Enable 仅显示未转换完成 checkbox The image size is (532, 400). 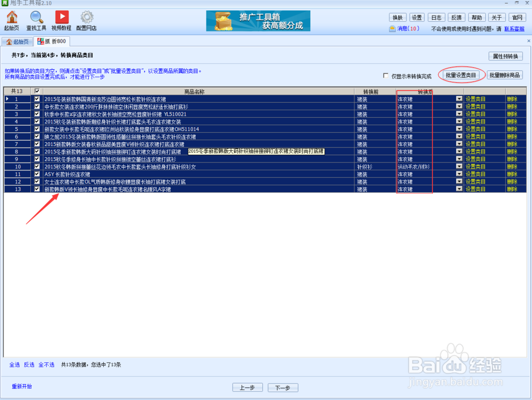(x=386, y=75)
